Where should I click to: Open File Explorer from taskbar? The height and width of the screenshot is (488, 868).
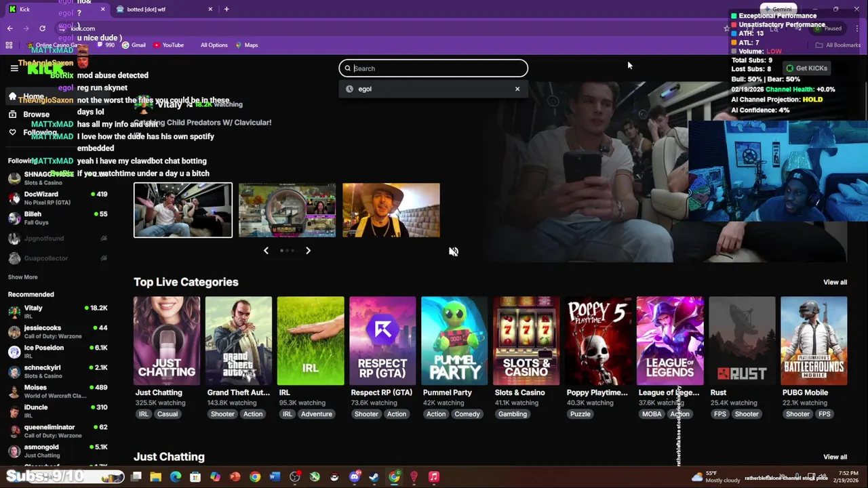(156, 477)
